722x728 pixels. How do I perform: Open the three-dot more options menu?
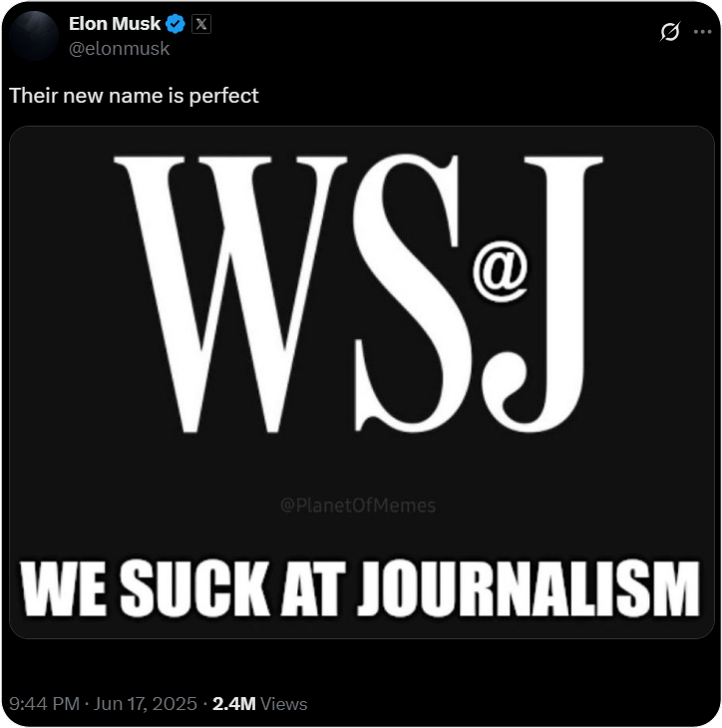(x=702, y=32)
